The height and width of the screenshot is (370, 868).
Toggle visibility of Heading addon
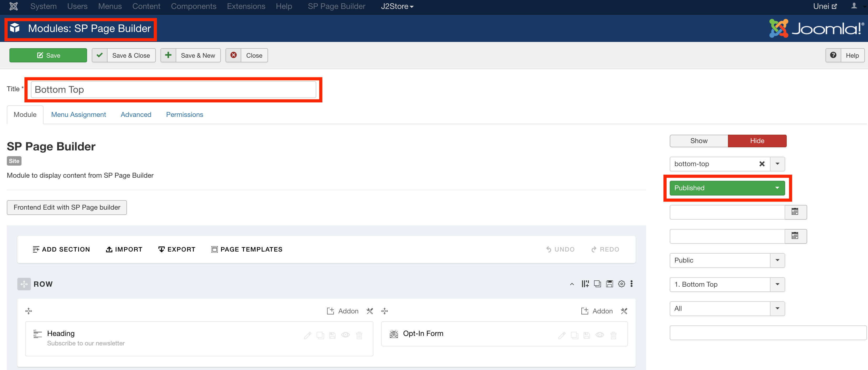(345, 335)
